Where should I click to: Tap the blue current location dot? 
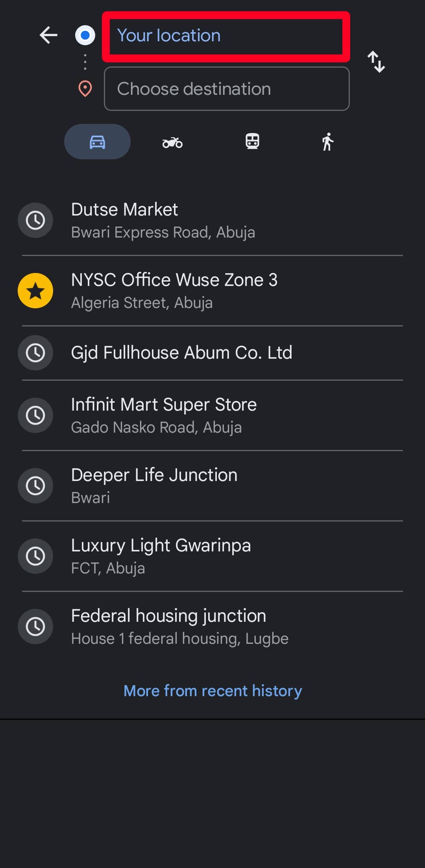pyautogui.click(x=85, y=35)
